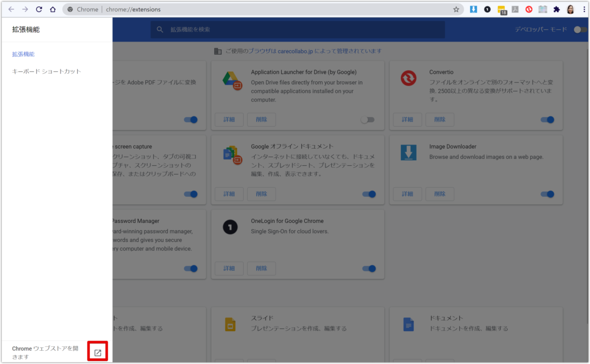Open the user profile avatar
Image resolution: width=590 pixels, height=364 pixels.
570,9
